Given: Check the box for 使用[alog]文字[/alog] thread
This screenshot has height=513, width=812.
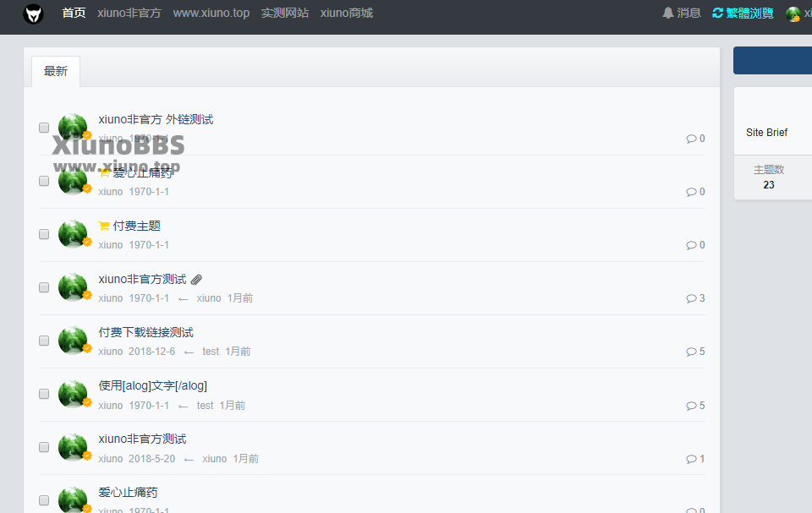Looking at the screenshot, I should click(44, 394).
